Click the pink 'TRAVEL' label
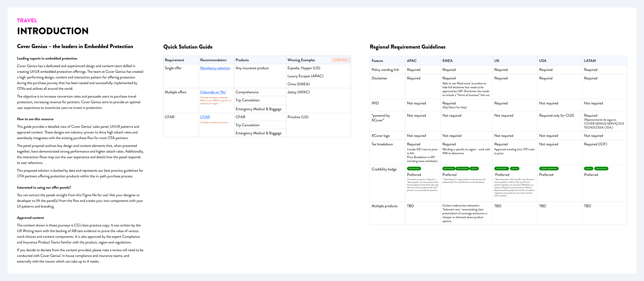 tap(27, 20)
